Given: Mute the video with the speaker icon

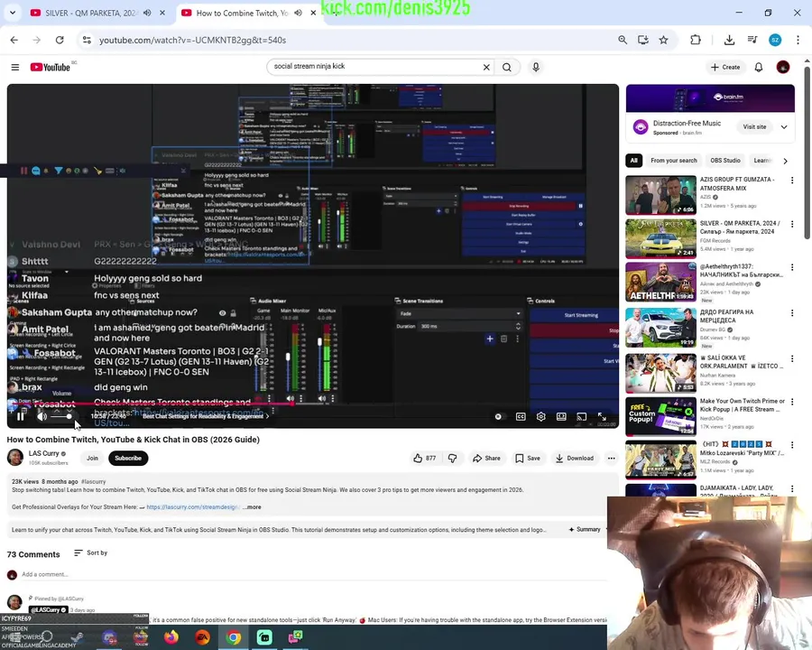Looking at the screenshot, I should 42,416.
